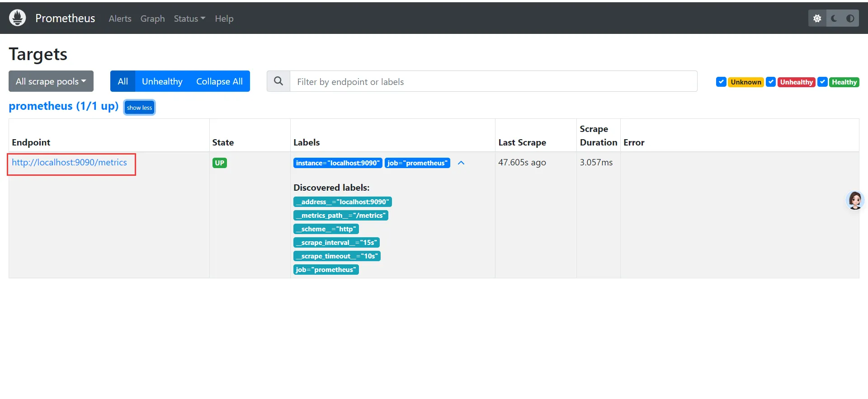
Task: Switch to the light theme sun icon
Action: [x=817, y=19]
